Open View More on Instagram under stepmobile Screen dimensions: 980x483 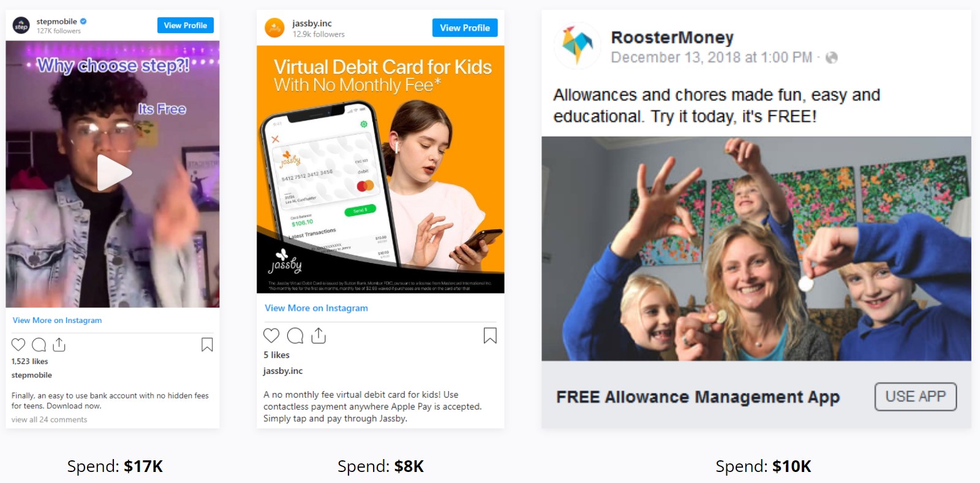click(57, 320)
